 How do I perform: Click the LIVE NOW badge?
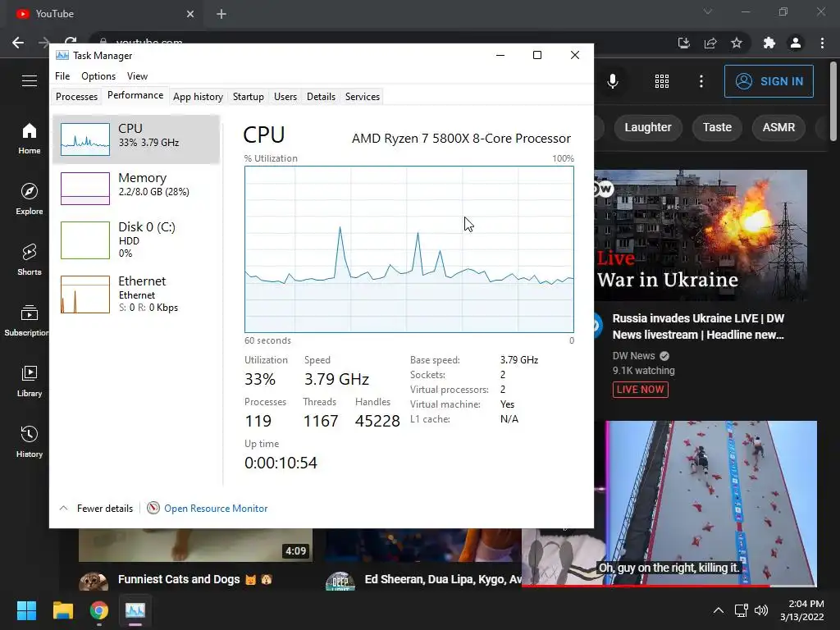coord(640,390)
